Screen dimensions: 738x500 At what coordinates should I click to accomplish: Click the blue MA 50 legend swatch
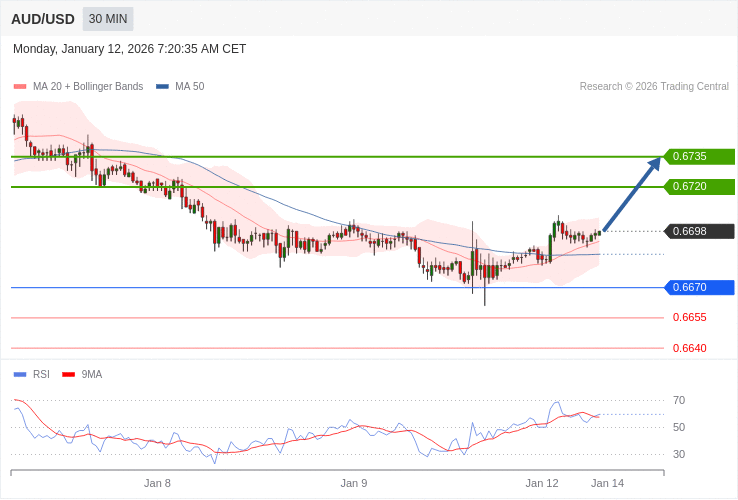(x=162, y=87)
